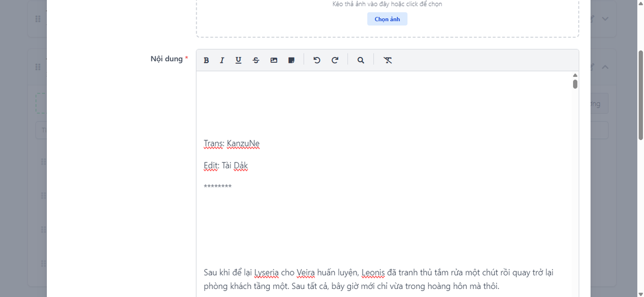644x297 pixels.
Task: Click the editor scrollbar up arrow
Action: pyautogui.click(x=575, y=75)
